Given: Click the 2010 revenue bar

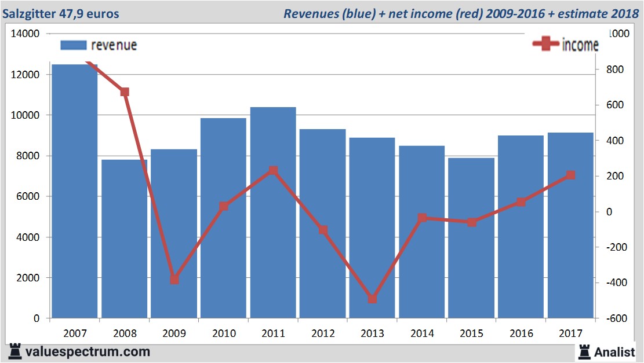Looking at the screenshot, I should click(x=223, y=218).
